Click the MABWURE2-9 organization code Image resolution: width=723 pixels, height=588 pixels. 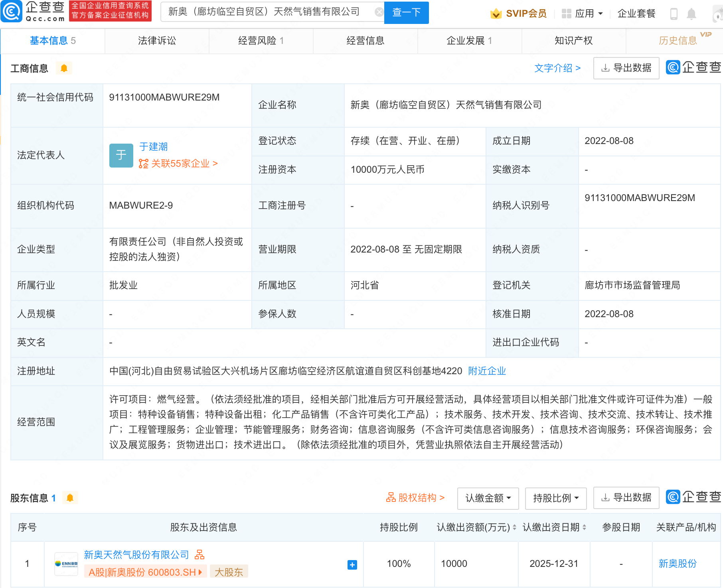coord(141,205)
